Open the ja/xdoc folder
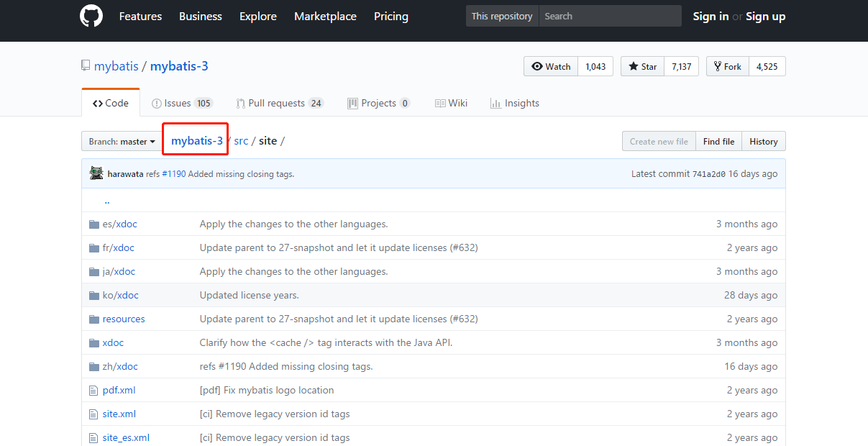 pyautogui.click(x=119, y=272)
